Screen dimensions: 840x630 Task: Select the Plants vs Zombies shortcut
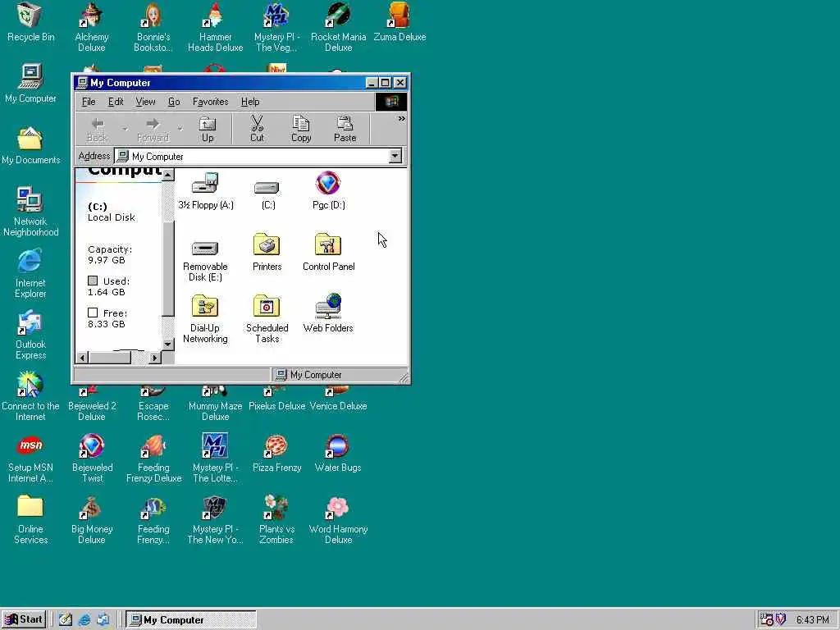tap(276, 519)
